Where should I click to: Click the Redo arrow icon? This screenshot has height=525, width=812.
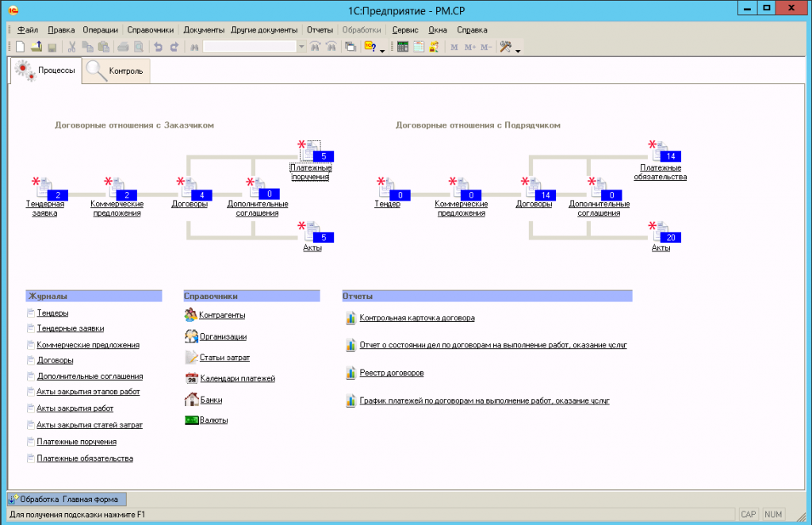pyautogui.click(x=174, y=47)
